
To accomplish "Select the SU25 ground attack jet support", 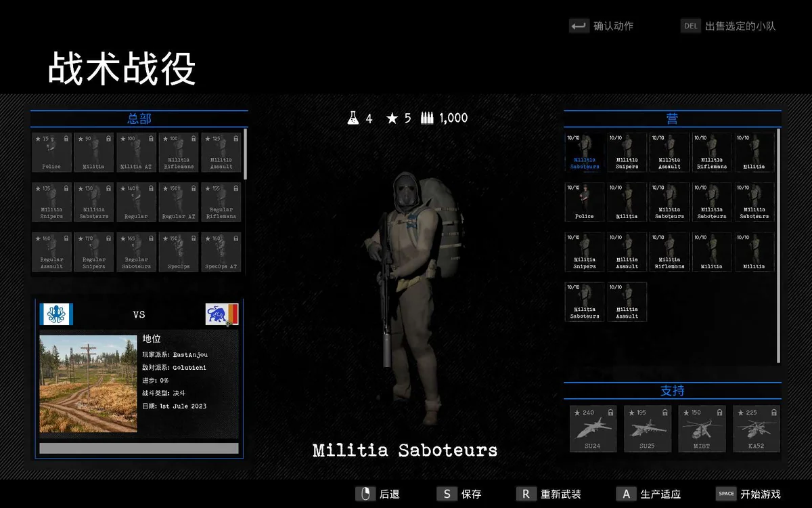I will click(x=648, y=429).
